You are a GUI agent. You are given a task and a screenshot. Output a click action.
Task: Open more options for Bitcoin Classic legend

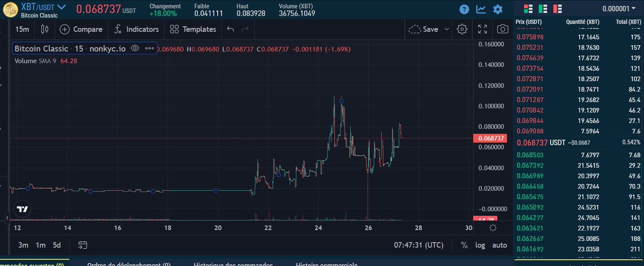[149, 48]
